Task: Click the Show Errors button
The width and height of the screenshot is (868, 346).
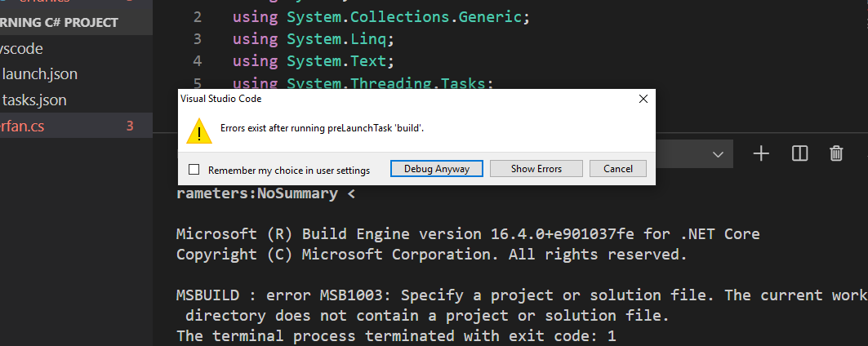Action: pyautogui.click(x=536, y=169)
